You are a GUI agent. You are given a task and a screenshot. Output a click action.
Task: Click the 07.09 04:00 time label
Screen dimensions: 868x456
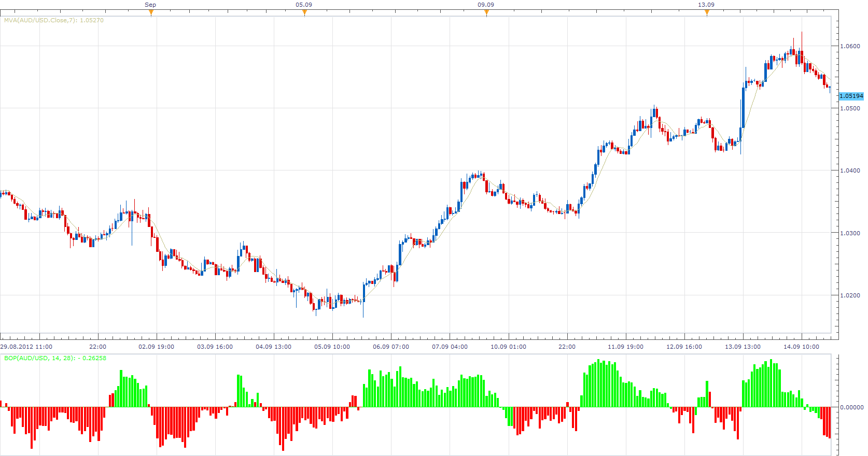tap(450, 347)
